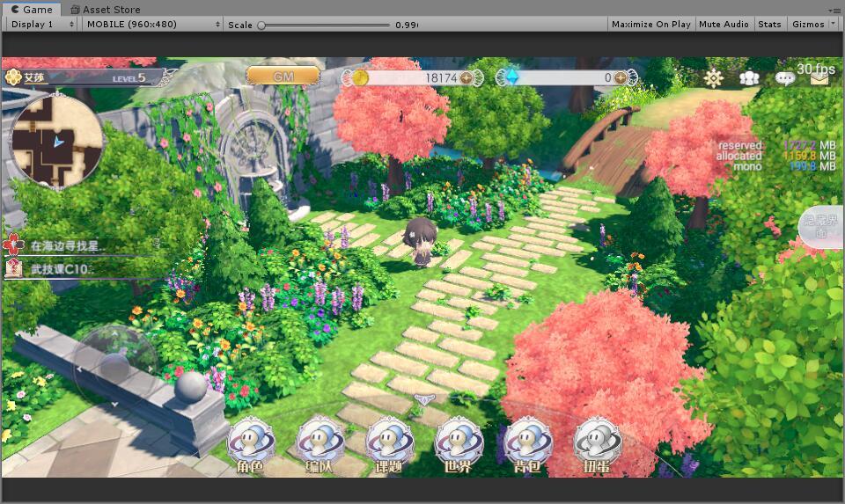845x504 pixels.
Task: Click the gold coin icon
Action: coord(360,78)
